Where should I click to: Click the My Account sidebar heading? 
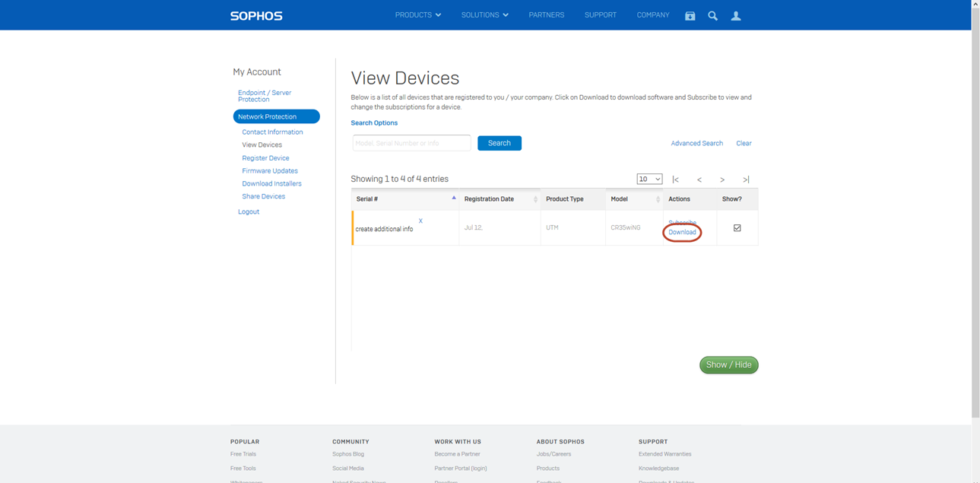tap(257, 71)
